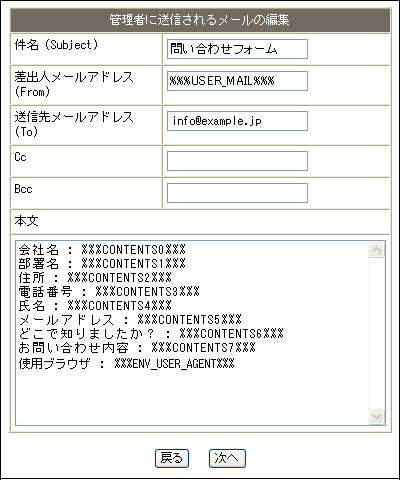The image size is (400, 480).
Task: Click the 次へ (next) button
Action: point(227,458)
